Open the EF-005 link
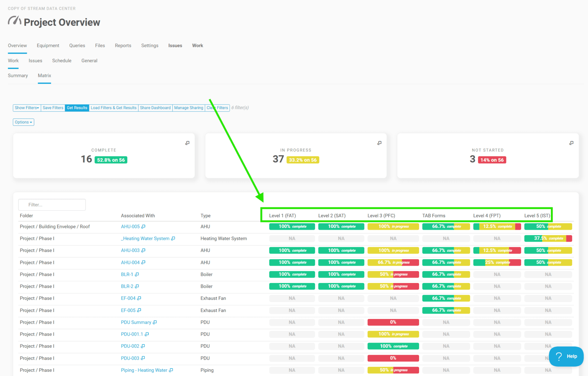This screenshot has width=588, height=376. (128, 310)
